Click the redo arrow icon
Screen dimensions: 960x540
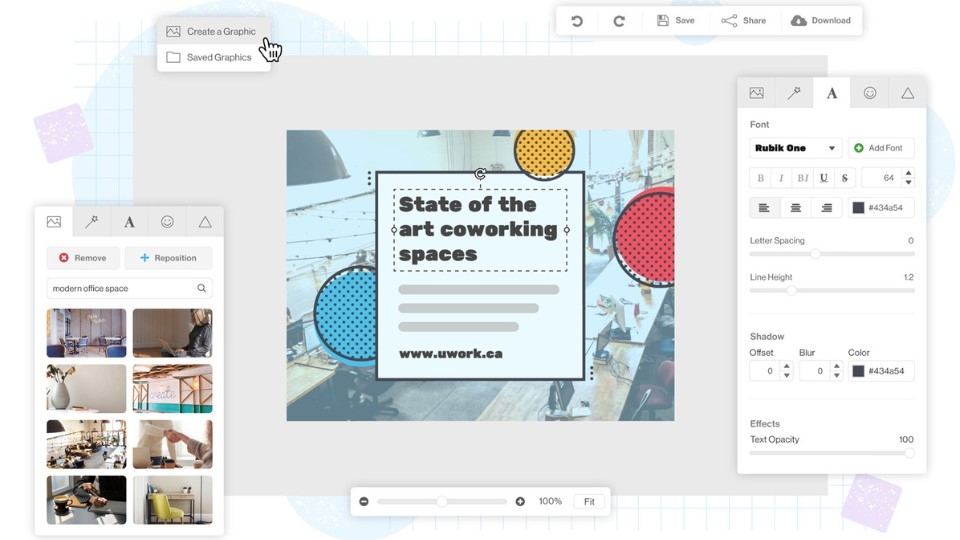click(619, 21)
